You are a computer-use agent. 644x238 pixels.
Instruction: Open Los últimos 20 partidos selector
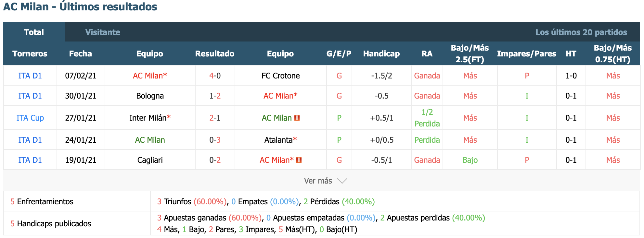coord(581,32)
